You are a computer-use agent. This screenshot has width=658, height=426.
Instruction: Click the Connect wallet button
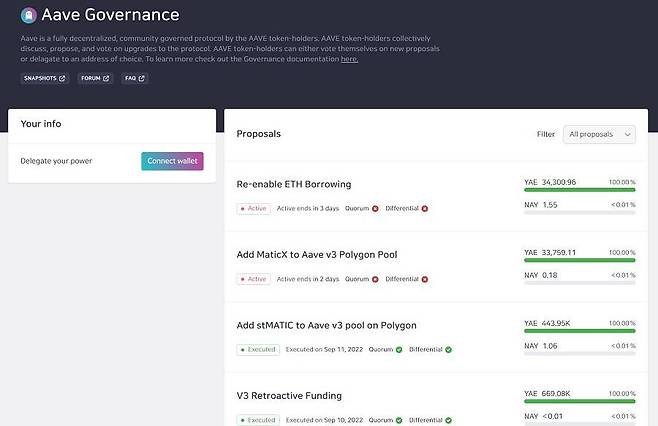[172, 161]
